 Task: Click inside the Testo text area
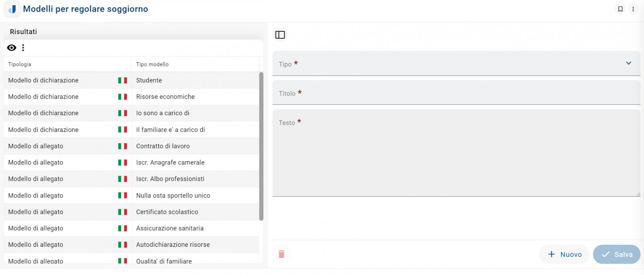456,157
